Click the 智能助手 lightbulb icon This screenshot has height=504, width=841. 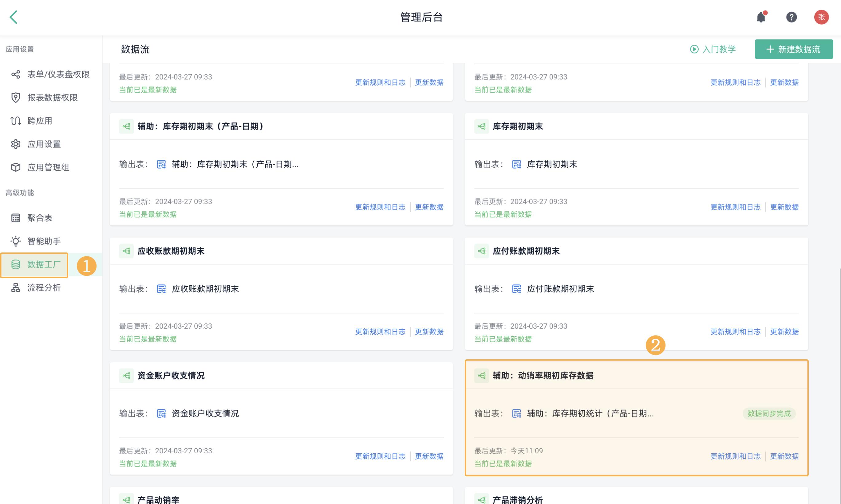tap(16, 241)
